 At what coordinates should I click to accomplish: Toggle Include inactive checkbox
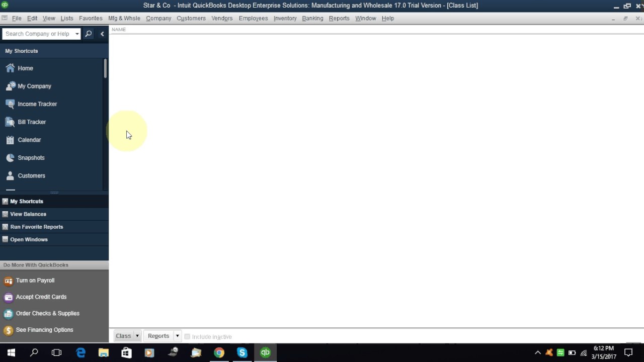click(187, 336)
